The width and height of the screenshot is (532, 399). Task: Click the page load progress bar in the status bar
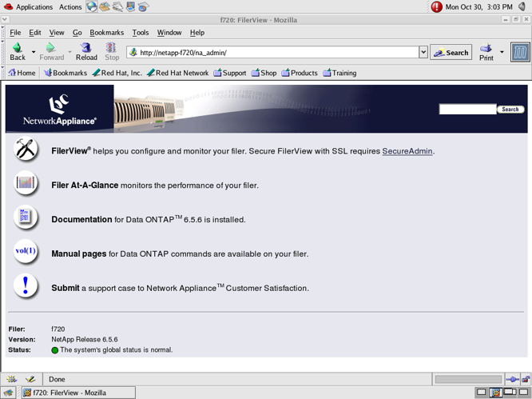(468, 379)
